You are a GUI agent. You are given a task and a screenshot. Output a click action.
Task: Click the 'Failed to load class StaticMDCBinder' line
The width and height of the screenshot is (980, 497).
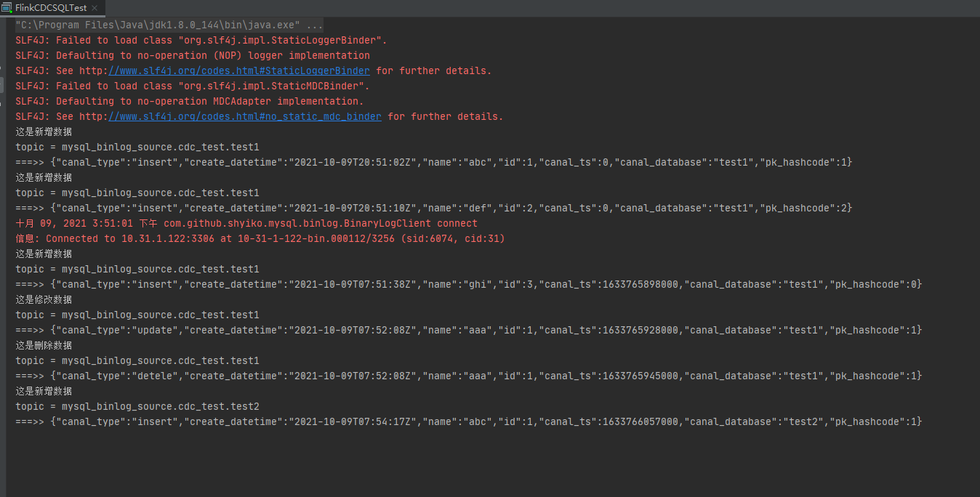[193, 86]
